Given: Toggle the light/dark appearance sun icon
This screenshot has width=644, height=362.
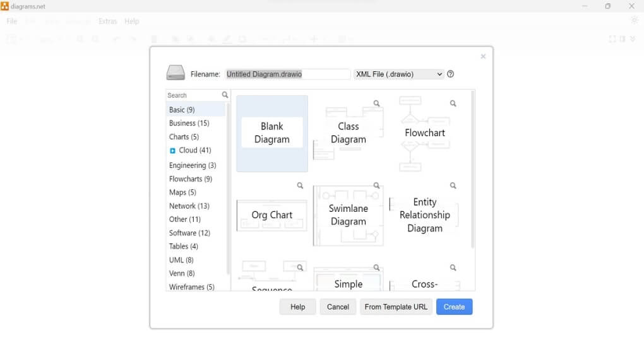Looking at the screenshot, I should point(634,20).
